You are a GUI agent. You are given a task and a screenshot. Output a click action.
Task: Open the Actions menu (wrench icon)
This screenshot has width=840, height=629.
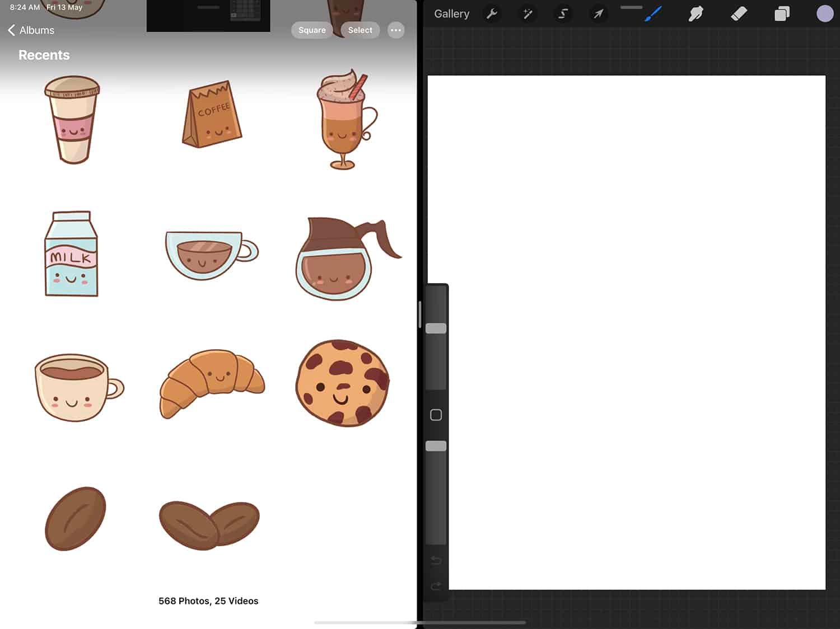pos(492,13)
